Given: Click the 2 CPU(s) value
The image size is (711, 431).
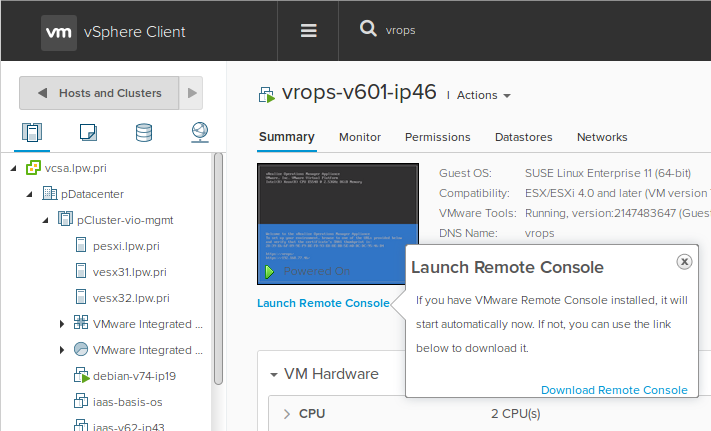Looking at the screenshot, I should pos(516,414).
